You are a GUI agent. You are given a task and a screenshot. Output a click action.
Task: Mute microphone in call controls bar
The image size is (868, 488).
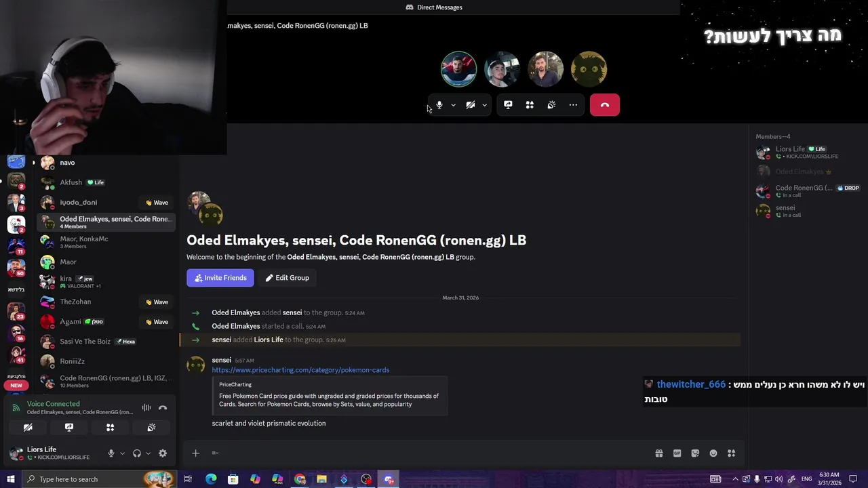pyautogui.click(x=439, y=105)
